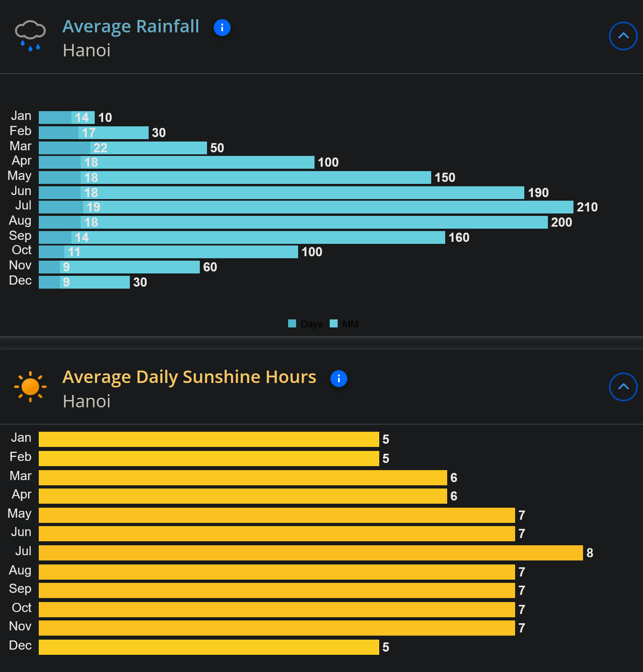Click the December sunshine hours bar
This screenshot has height=672, width=643.
209,647
